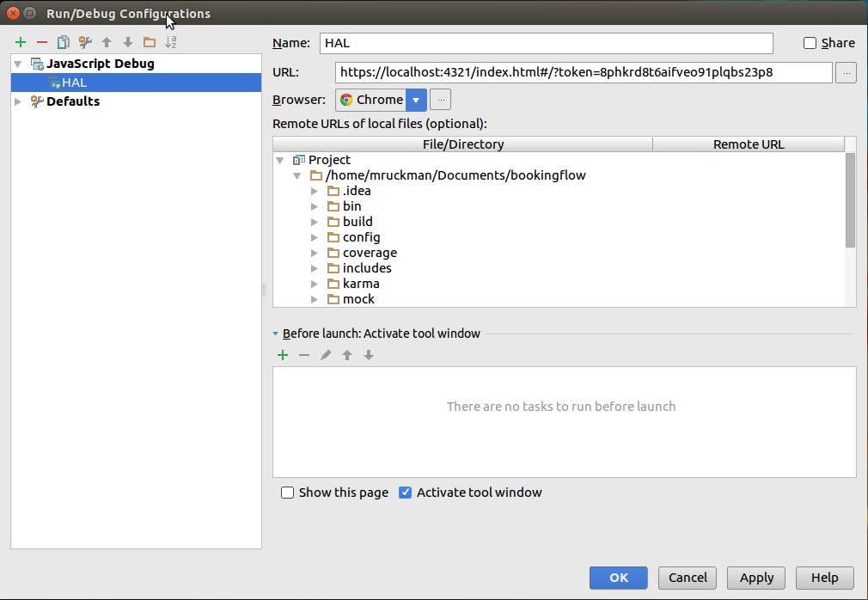Viewport: 868px width, 600px height.
Task: Expand the coverage folder in file tree
Action: point(315,253)
